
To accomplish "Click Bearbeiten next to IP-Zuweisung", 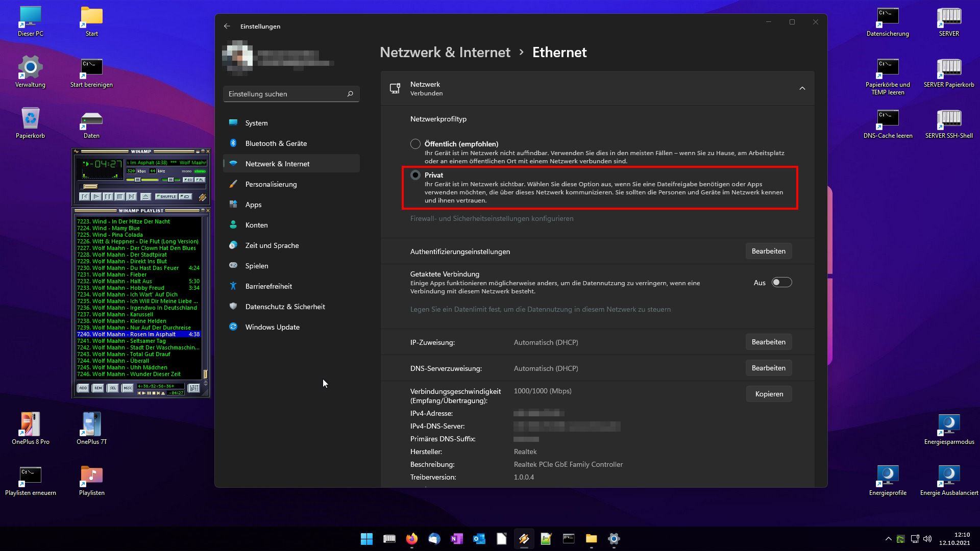I will point(768,342).
